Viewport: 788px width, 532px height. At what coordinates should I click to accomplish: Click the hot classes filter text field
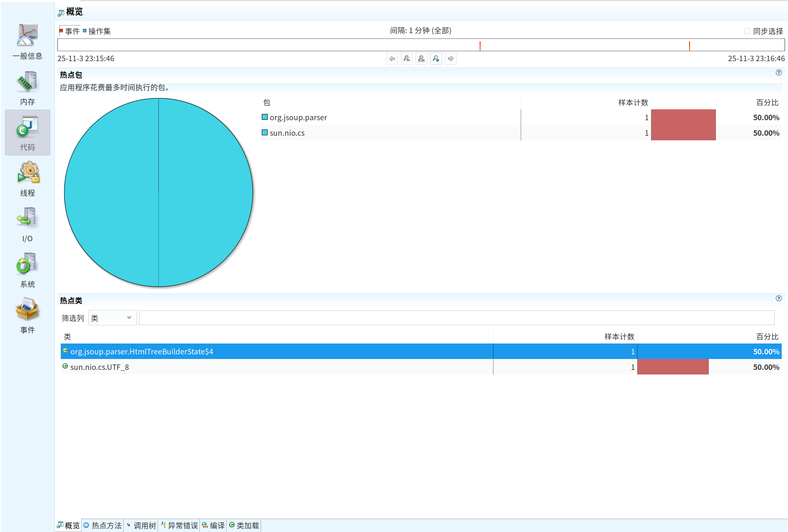pyautogui.click(x=456, y=318)
